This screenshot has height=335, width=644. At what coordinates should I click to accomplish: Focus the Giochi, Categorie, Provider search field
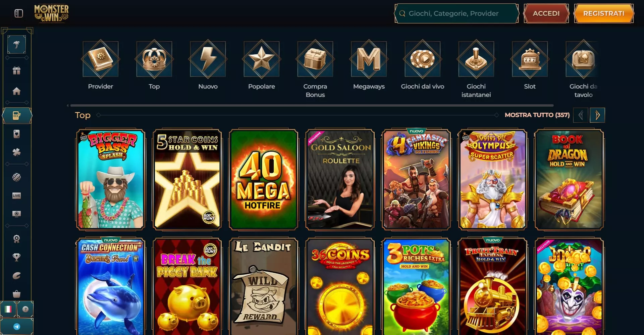click(457, 13)
